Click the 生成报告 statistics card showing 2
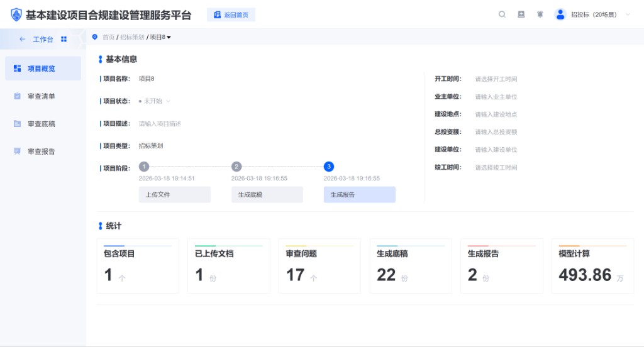644x347 pixels. pyautogui.click(x=501, y=266)
